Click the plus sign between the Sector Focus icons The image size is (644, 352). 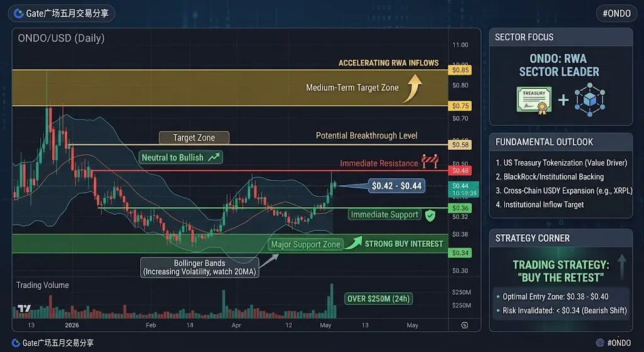click(563, 100)
